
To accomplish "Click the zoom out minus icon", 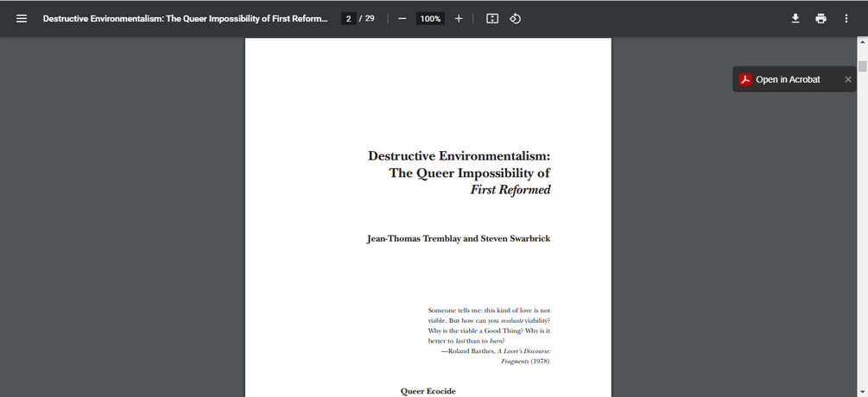I will point(402,19).
